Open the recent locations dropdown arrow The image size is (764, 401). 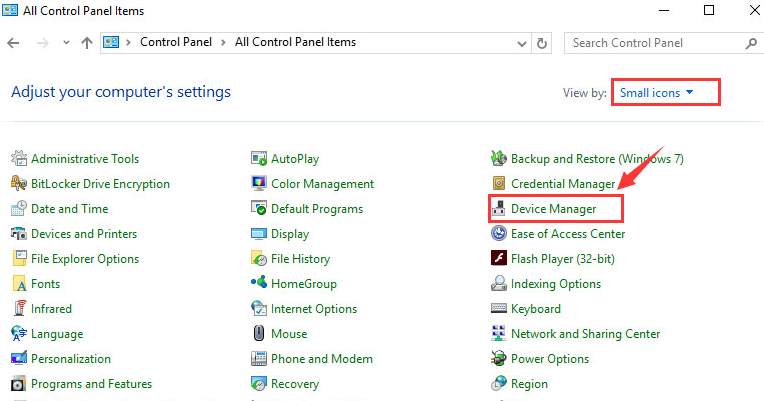(66, 43)
